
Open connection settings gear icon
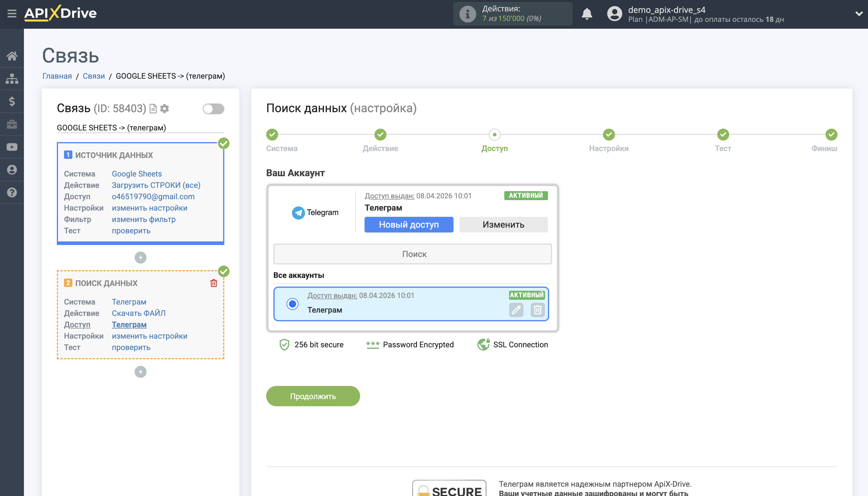165,108
